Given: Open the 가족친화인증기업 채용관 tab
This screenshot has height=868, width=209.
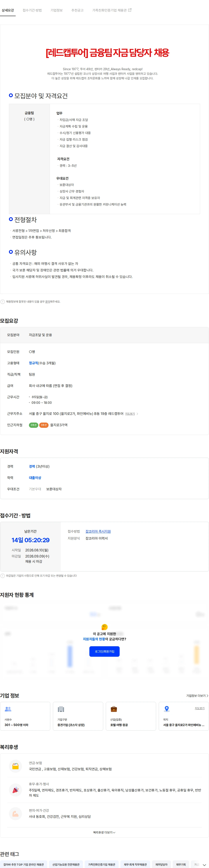Looking at the screenshot, I should [x=109, y=10].
